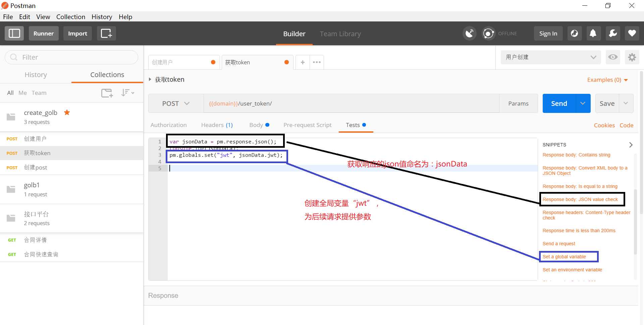
Task: Click the Import button
Action: pyautogui.click(x=77, y=34)
